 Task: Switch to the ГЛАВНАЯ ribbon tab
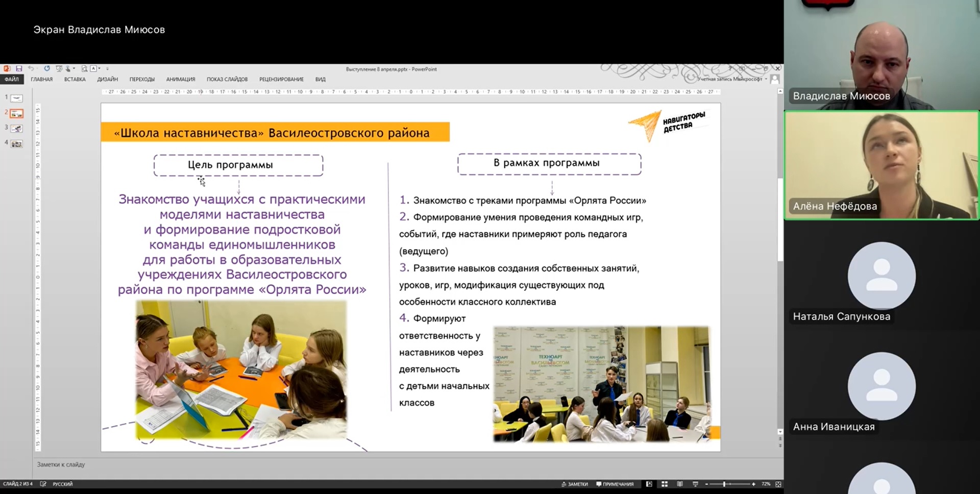pos(42,79)
